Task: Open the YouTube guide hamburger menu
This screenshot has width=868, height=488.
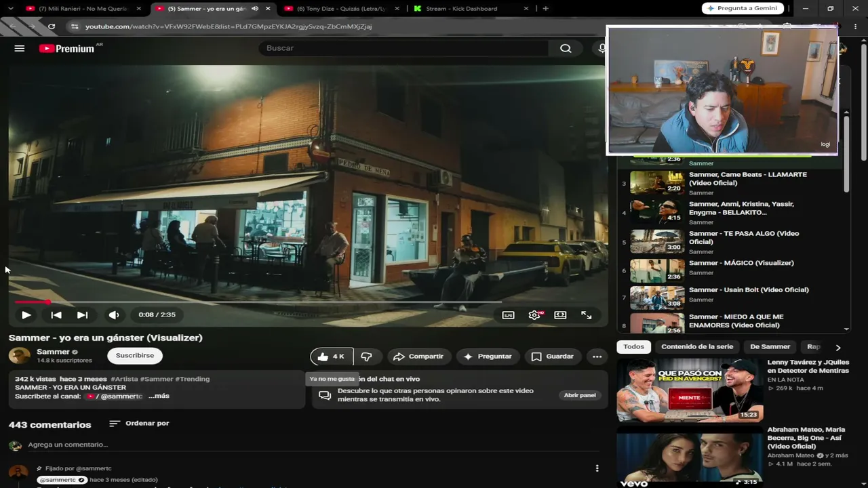Action: click(x=20, y=48)
